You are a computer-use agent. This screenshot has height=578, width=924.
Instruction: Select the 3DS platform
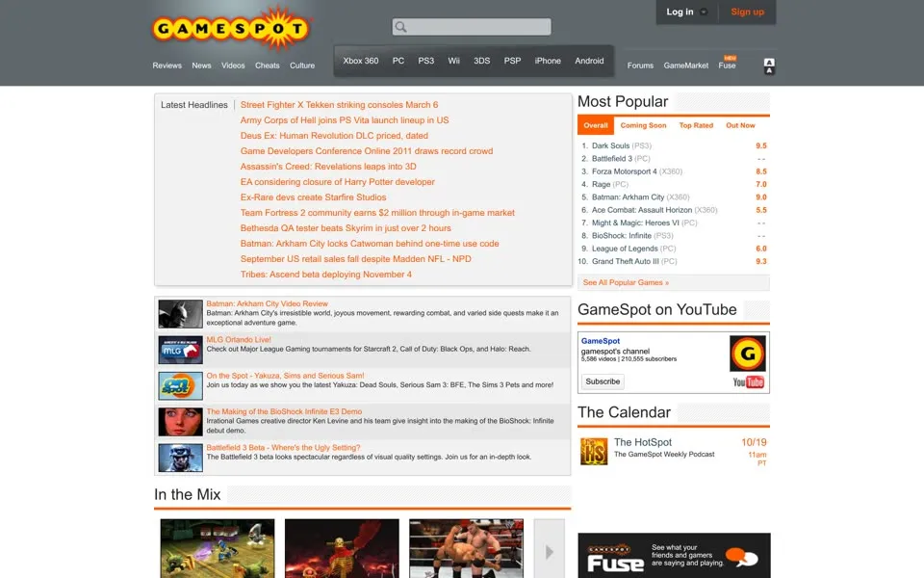click(481, 61)
